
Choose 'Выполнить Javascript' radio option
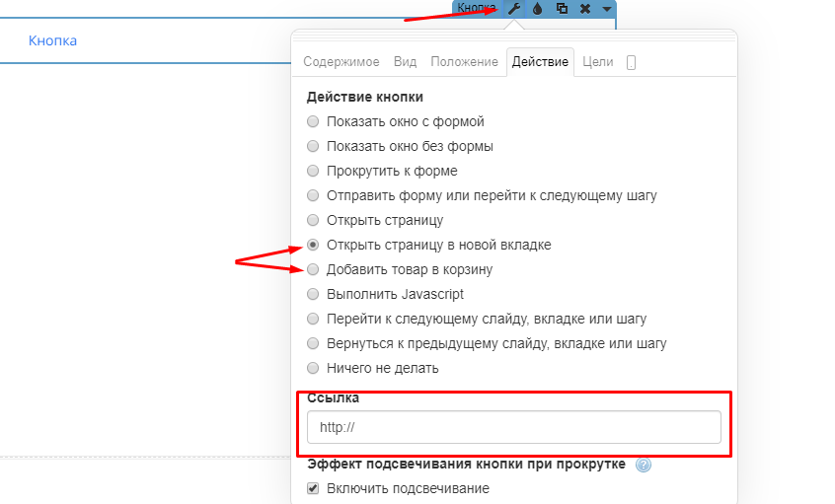click(313, 294)
